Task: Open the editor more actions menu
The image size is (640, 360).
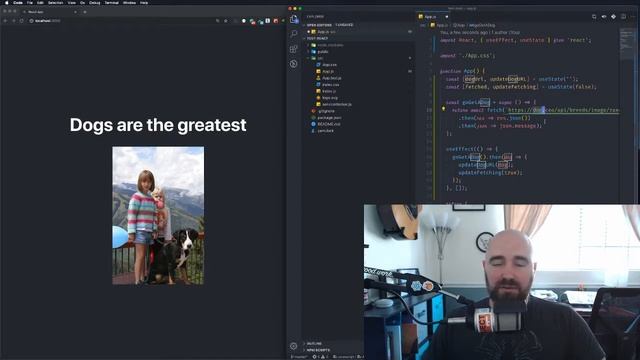Action: pyautogui.click(x=633, y=17)
